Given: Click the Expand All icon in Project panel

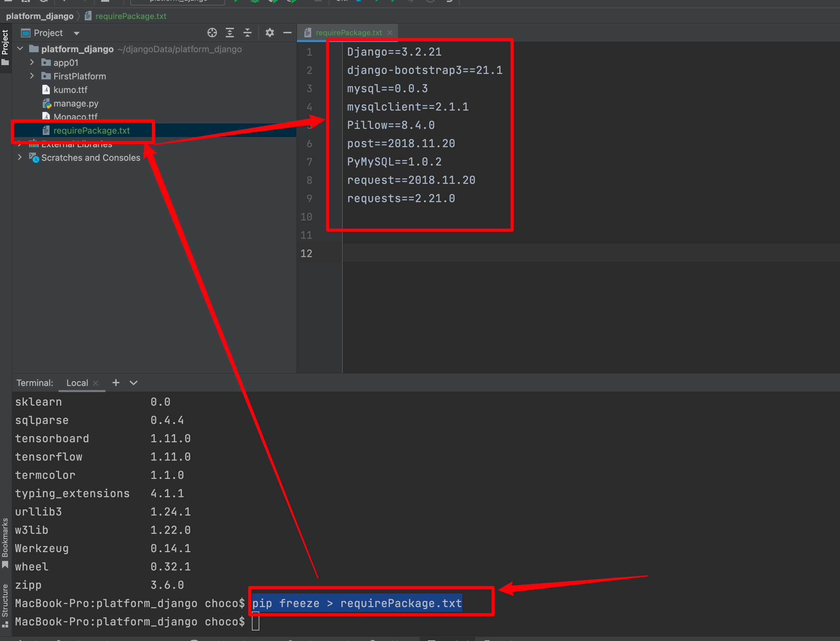Looking at the screenshot, I should click(x=229, y=33).
